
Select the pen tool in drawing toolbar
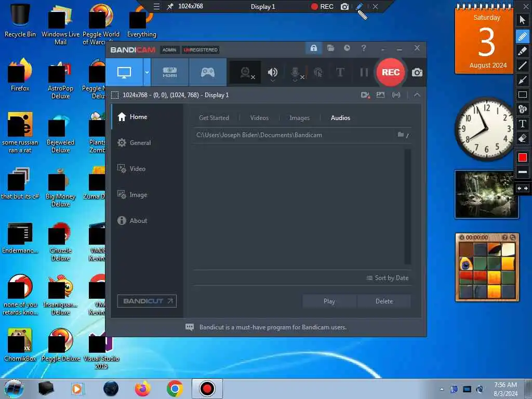click(x=523, y=36)
